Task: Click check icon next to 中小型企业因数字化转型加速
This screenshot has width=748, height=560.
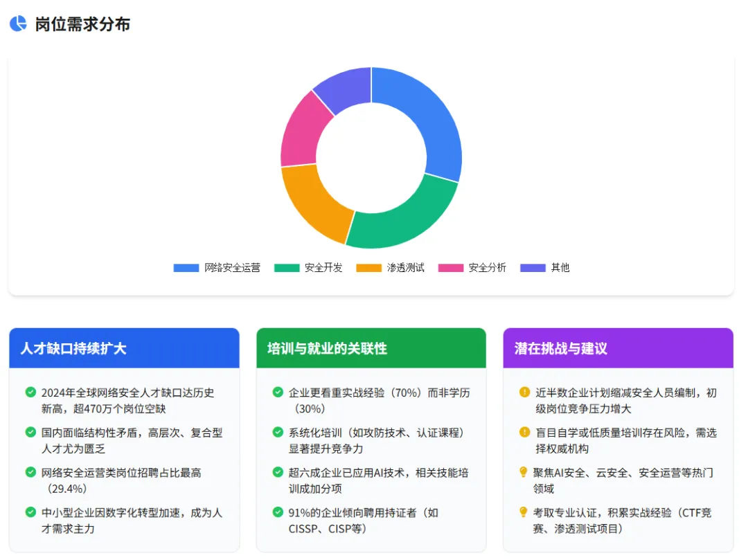Action: [30, 512]
